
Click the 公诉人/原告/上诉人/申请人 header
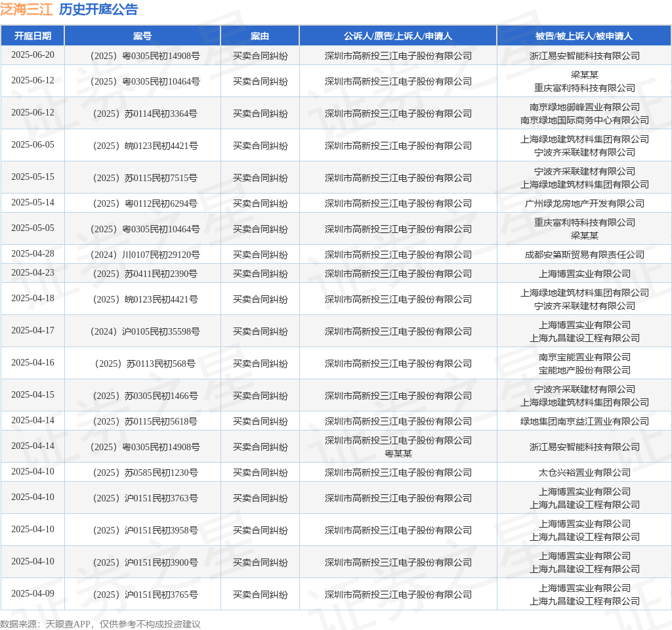coord(398,36)
